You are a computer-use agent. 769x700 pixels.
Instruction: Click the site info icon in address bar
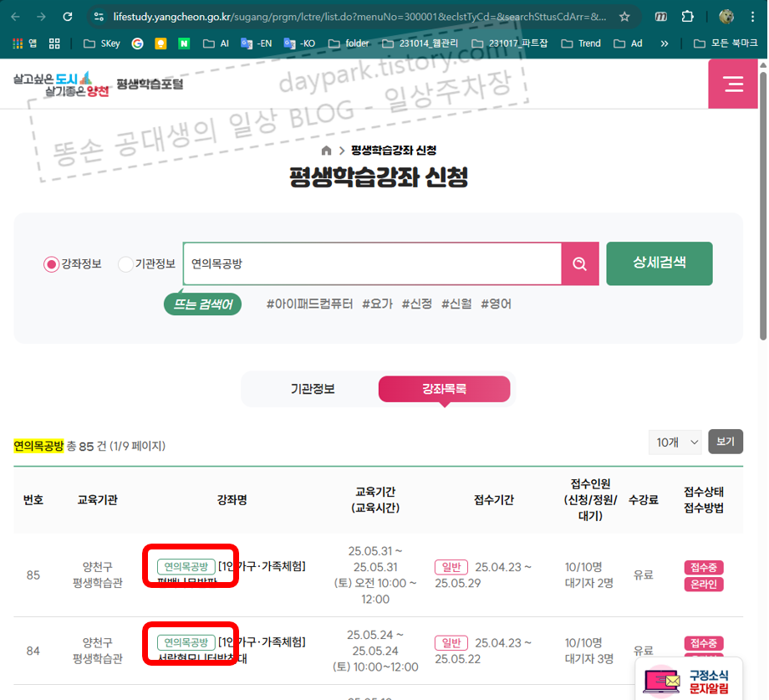[99, 15]
